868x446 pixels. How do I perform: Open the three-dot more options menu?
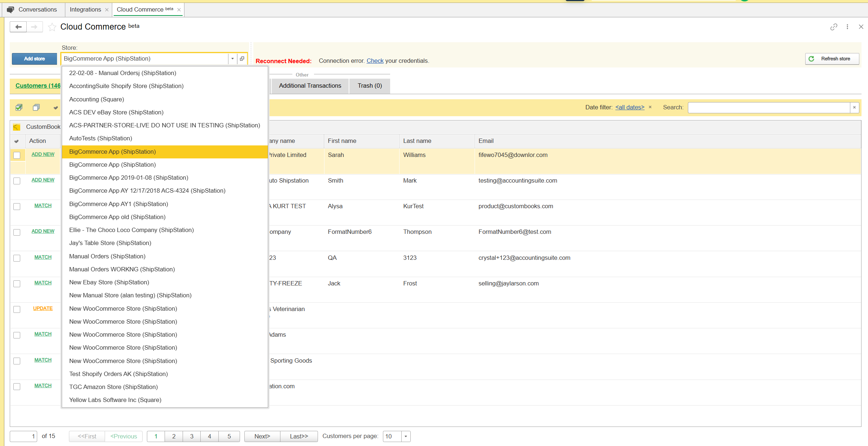(x=847, y=27)
